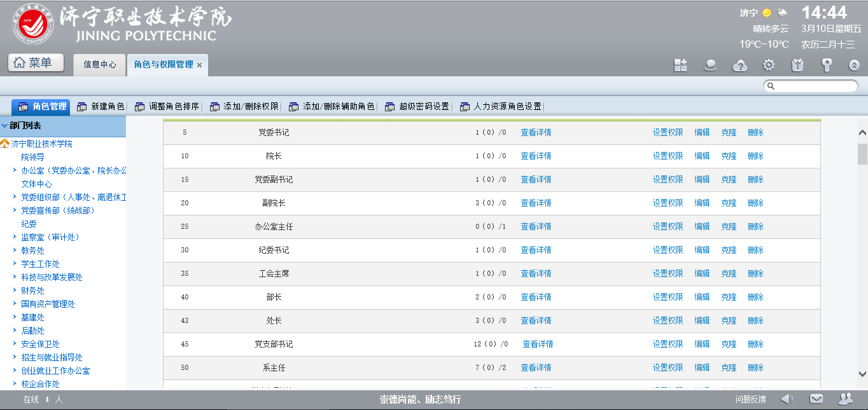The width and height of the screenshot is (868, 410).
Task: Click the scrollbar down arrow
Action: tap(862, 374)
